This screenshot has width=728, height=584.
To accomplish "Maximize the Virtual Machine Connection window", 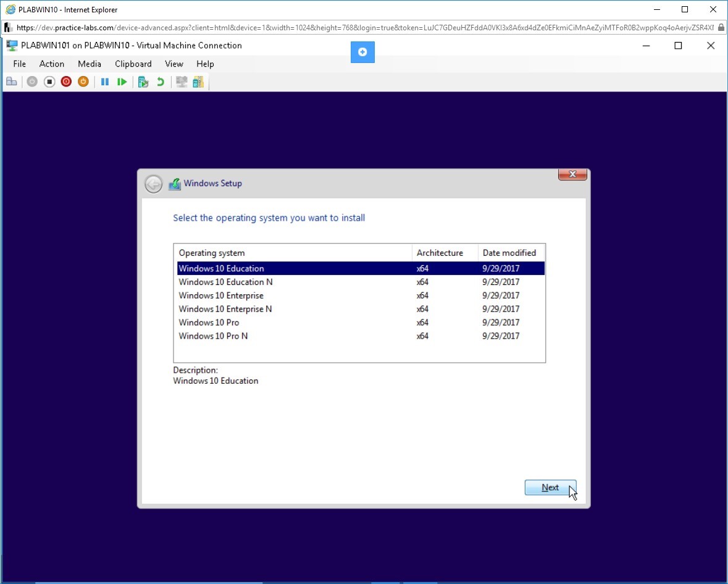I will 679,46.
